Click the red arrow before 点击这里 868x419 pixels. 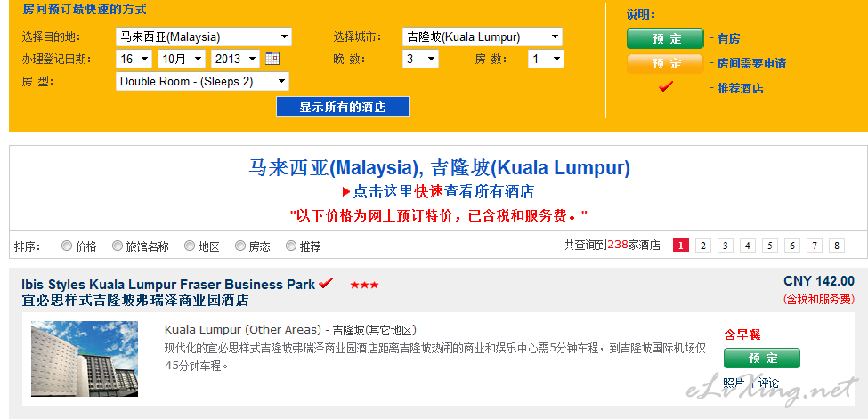tap(346, 192)
